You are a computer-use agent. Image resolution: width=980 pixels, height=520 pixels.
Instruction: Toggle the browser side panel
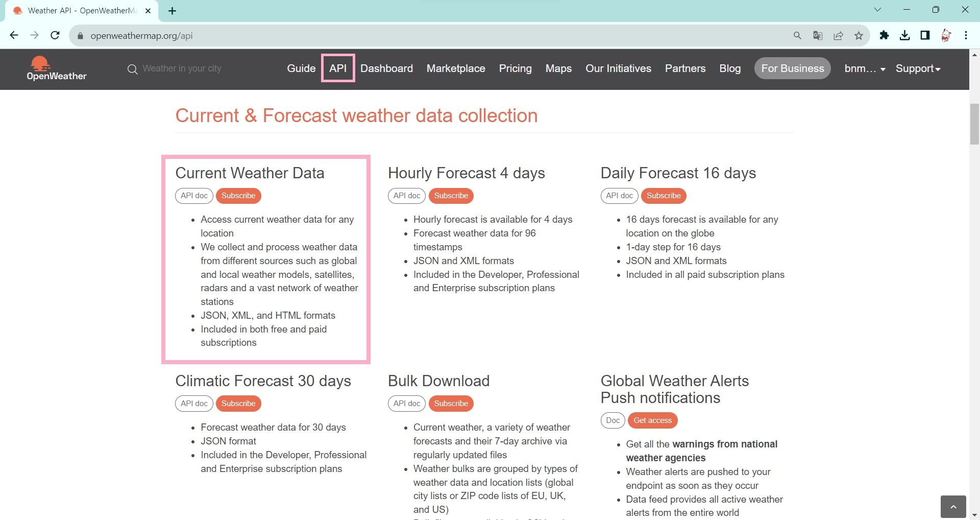point(925,35)
